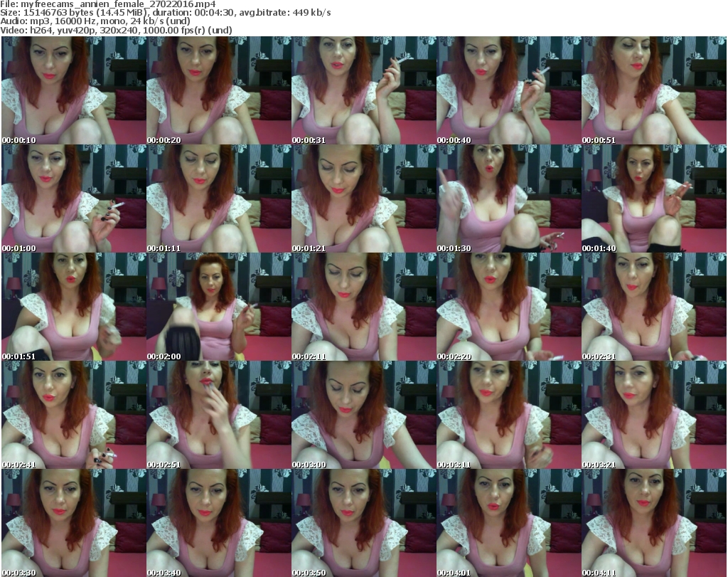Select the 00:03:30 frame
Screen dimensions: 728x577
click(74, 523)
